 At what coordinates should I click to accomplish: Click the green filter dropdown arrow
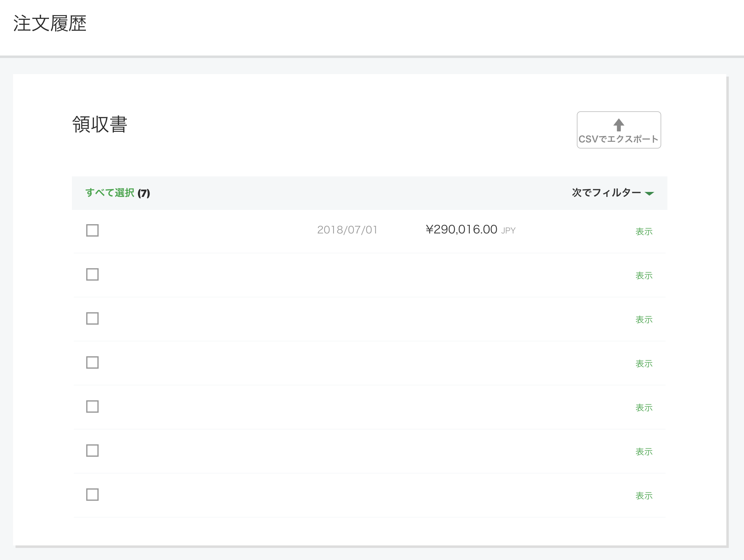(x=649, y=193)
